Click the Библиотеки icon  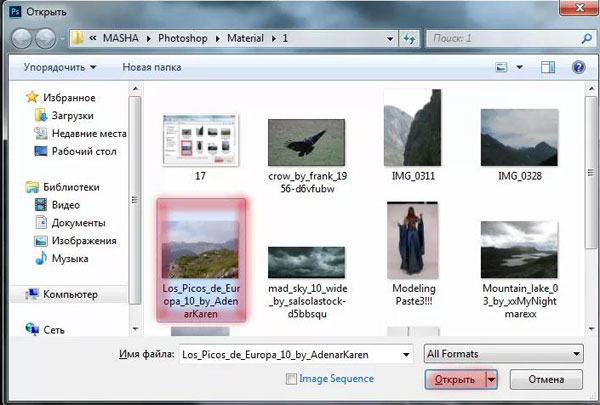pos(32,187)
